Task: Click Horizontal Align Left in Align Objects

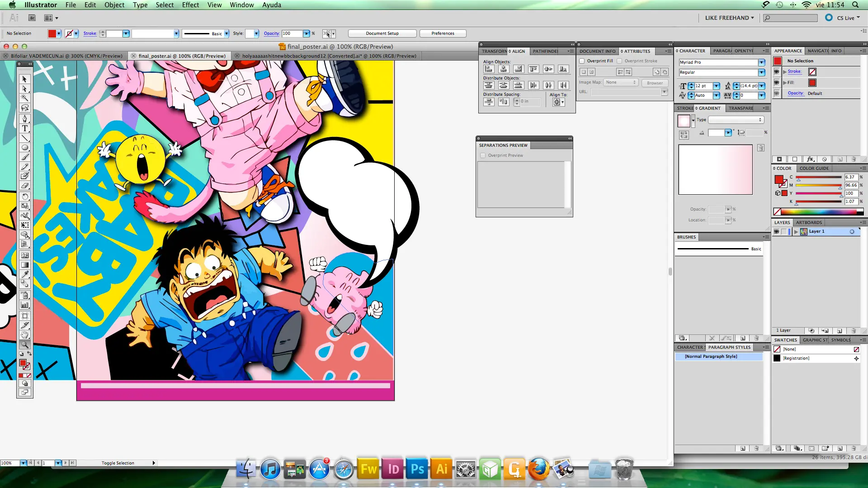Action: [x=489, y=69]
